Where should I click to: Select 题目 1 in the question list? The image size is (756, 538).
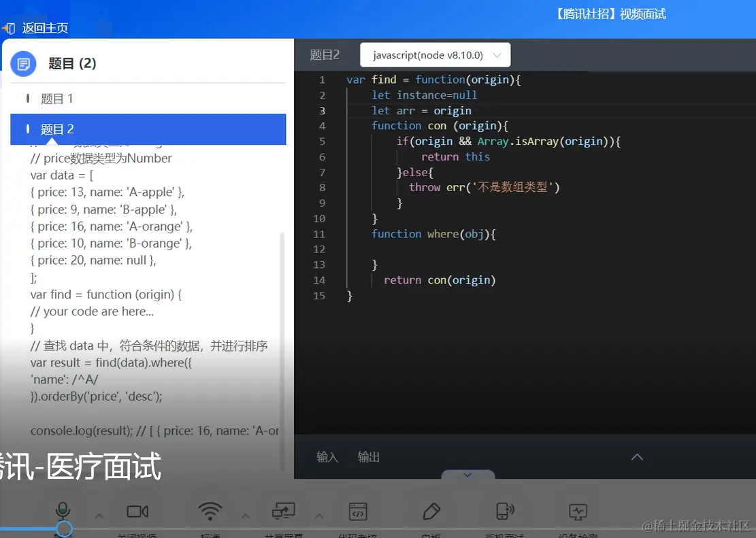pos(148,99)
